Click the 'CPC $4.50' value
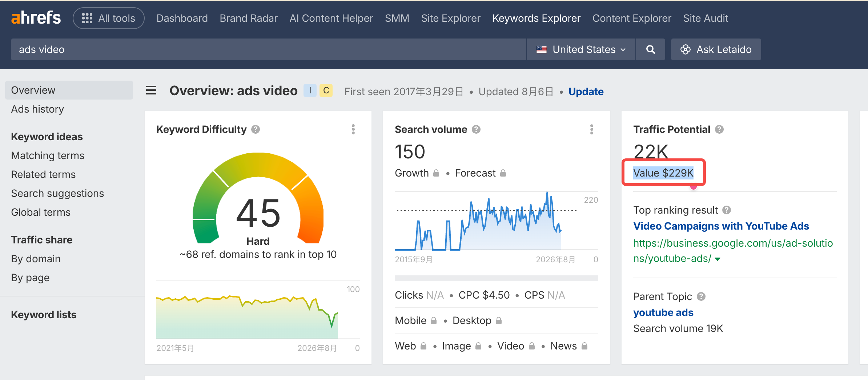Viewport: 868px width, 380px height. click(484, 295)
